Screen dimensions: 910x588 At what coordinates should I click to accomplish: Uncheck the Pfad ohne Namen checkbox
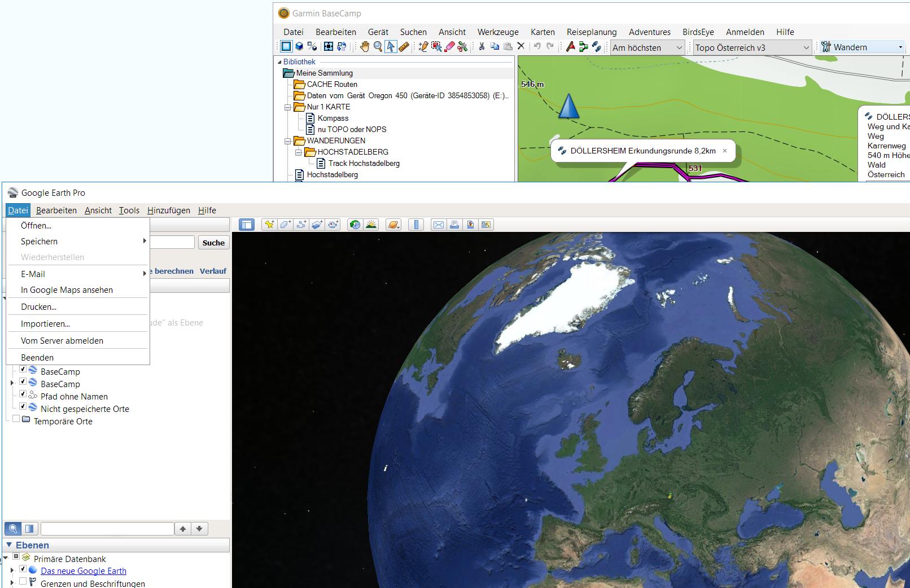point(23,394)
